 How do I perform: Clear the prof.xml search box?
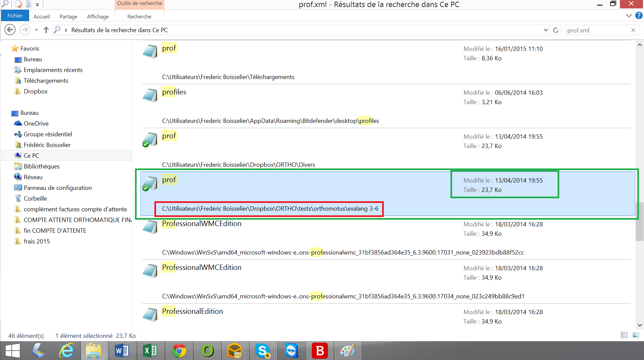click(633, 30)
